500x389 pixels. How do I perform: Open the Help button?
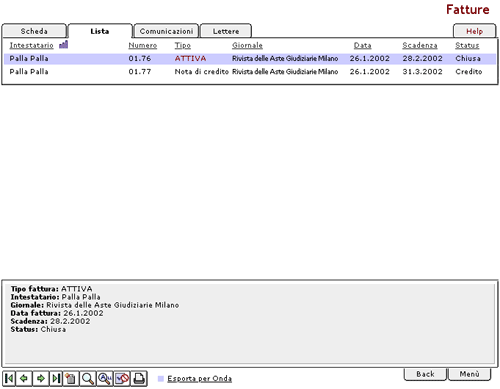[x=474, y=31]
